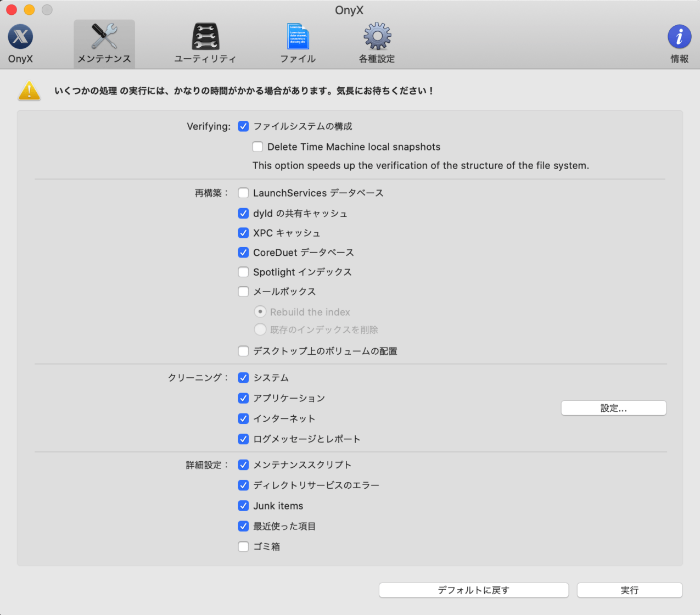
Task: Uncheck the XPC キャッシュ checkbox
Action: (x=243, y=233)
